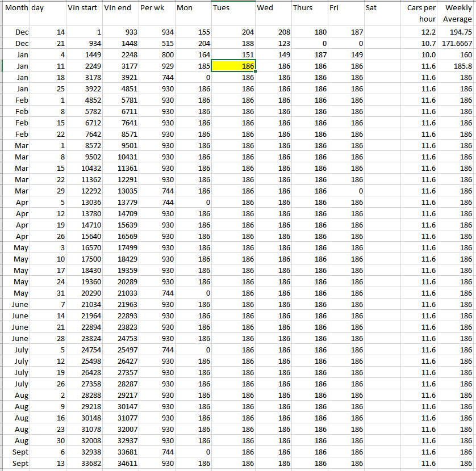Select the cell containing 171.6667
The image size is (476, 471).
coord(457,44)
